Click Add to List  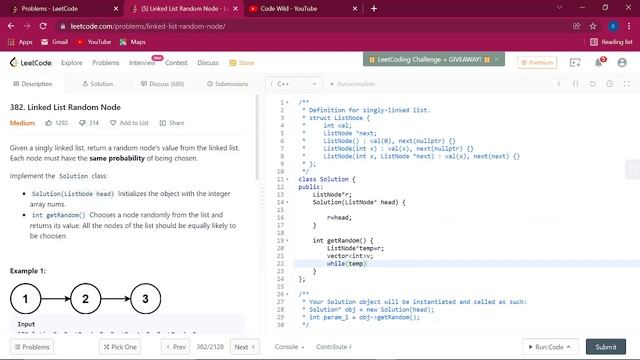[129, 123]
